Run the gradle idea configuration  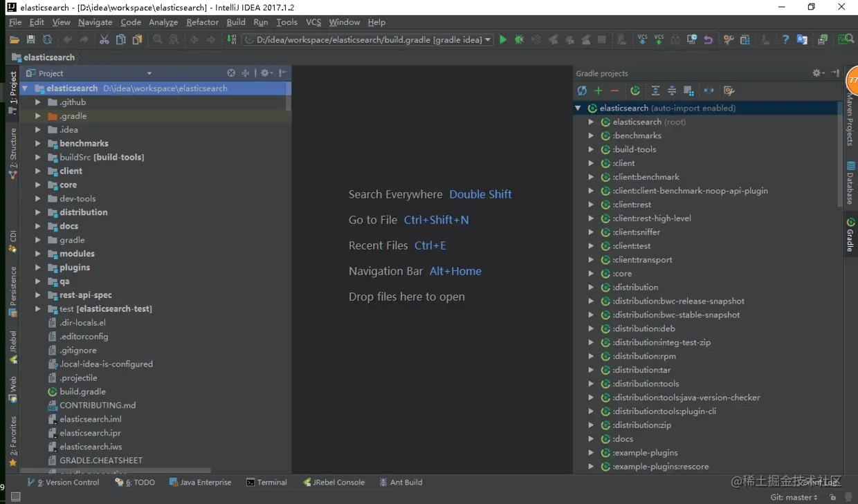pos(503,40)
